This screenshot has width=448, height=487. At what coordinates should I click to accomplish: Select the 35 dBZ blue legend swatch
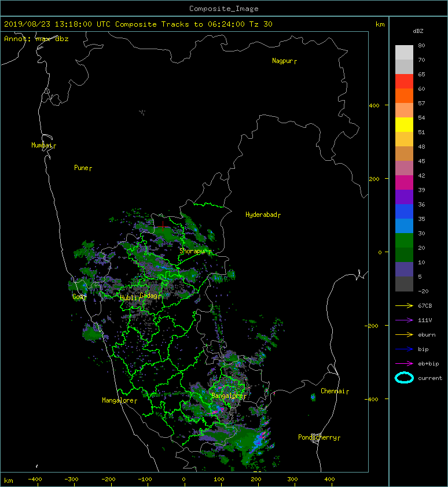404,226
